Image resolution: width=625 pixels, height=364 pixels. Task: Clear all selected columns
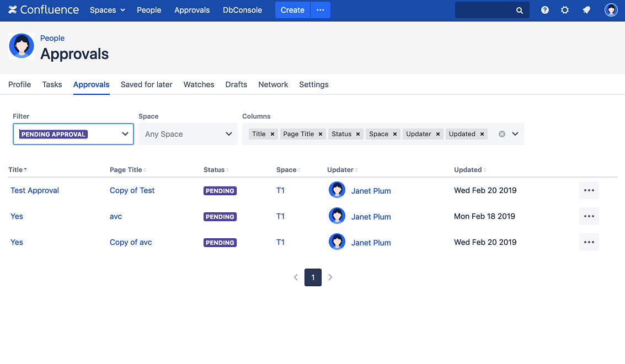502,134
